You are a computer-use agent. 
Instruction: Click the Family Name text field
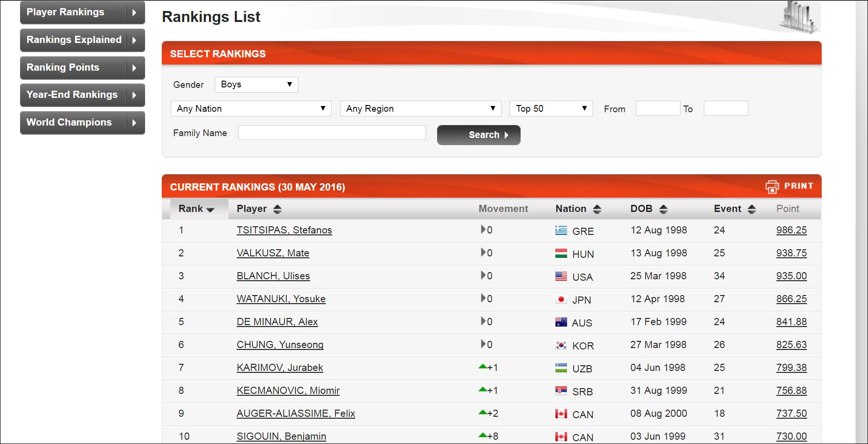coord(332,133)
